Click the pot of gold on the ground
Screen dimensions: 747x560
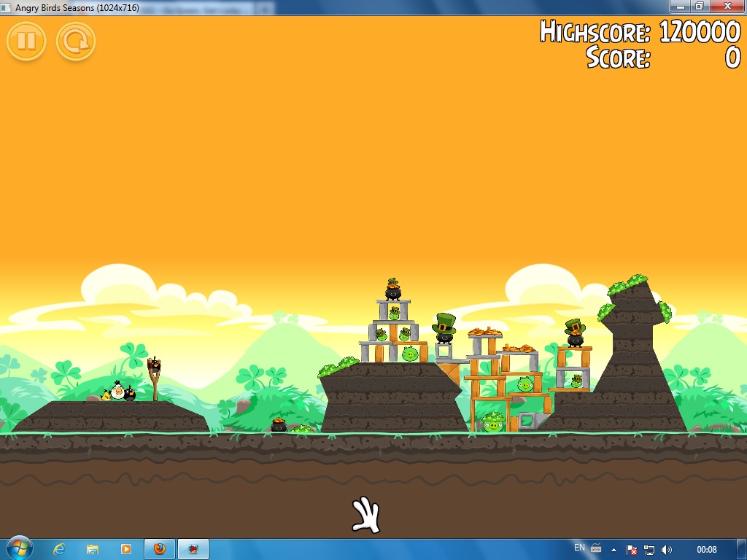(279, 424)
